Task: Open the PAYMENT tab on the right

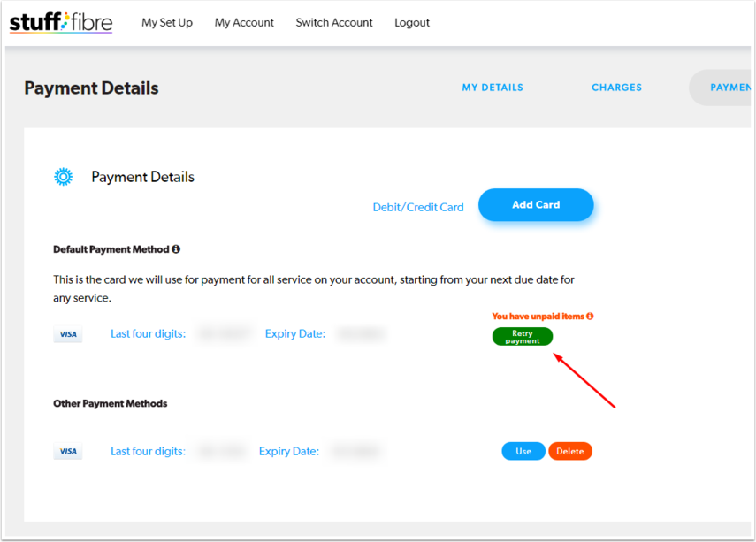Action: [732, 88]
